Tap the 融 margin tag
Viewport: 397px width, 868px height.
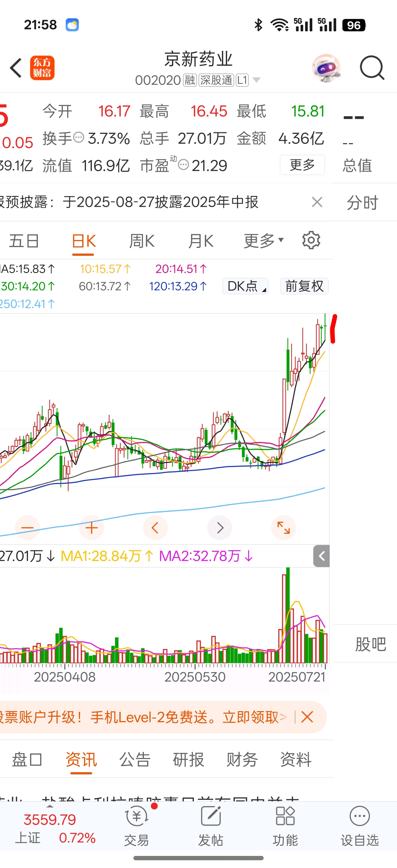190,80
